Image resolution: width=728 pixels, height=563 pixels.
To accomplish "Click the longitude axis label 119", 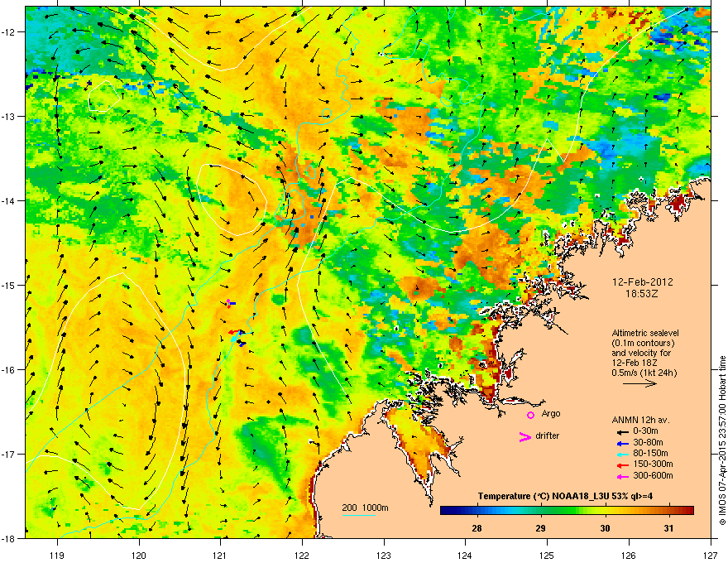I will pos(57,555).
